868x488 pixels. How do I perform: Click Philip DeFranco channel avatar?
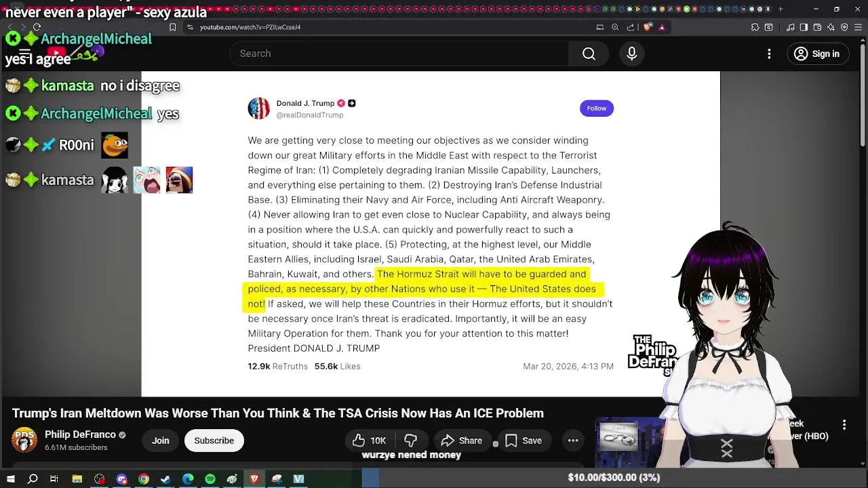pyautogui.click(x=24, y=440)
